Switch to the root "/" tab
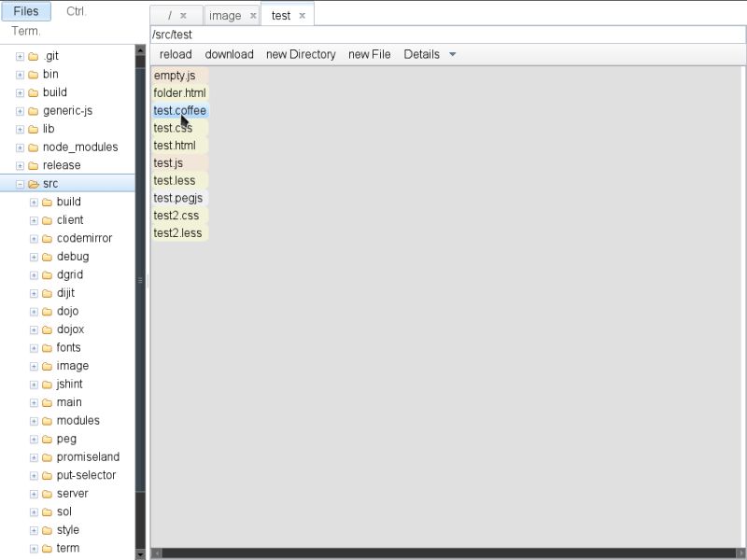Screen dimensions: 747x560 coord(170,14)
